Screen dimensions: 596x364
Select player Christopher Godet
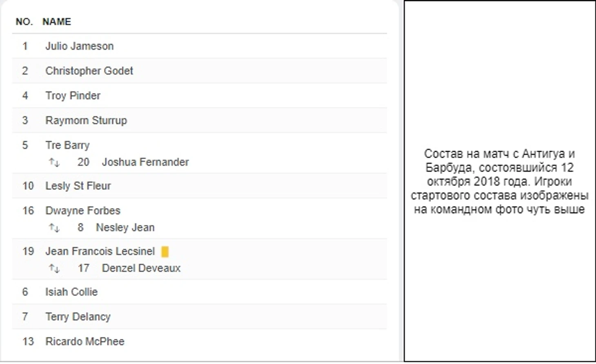tap(89, 71)
